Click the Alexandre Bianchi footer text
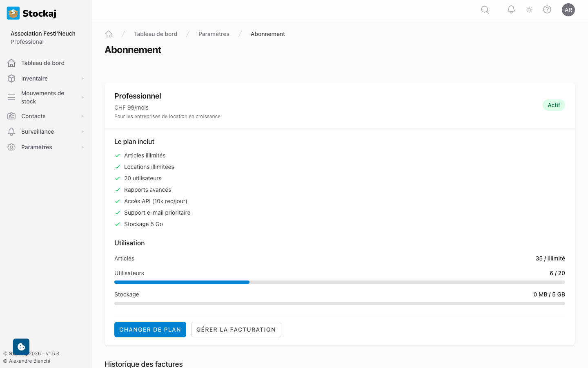 click(x=29, y=361)
